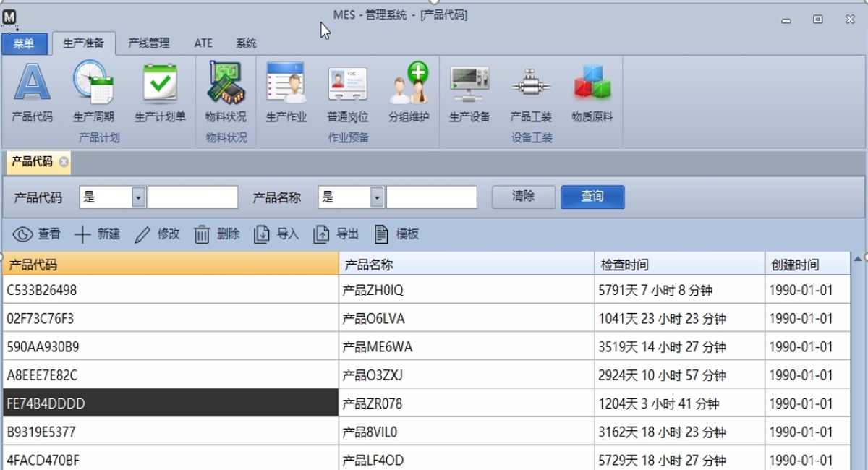868x470 pixels.
Task: Click the 新建 toolbar button
Action: 98,234
